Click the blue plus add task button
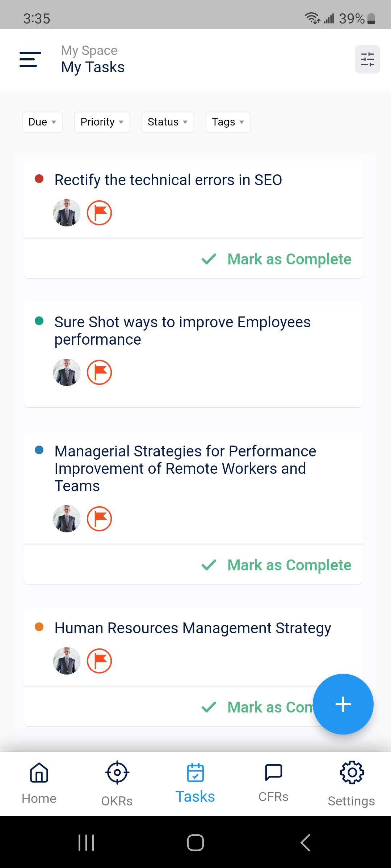 [x=343, y=704]
